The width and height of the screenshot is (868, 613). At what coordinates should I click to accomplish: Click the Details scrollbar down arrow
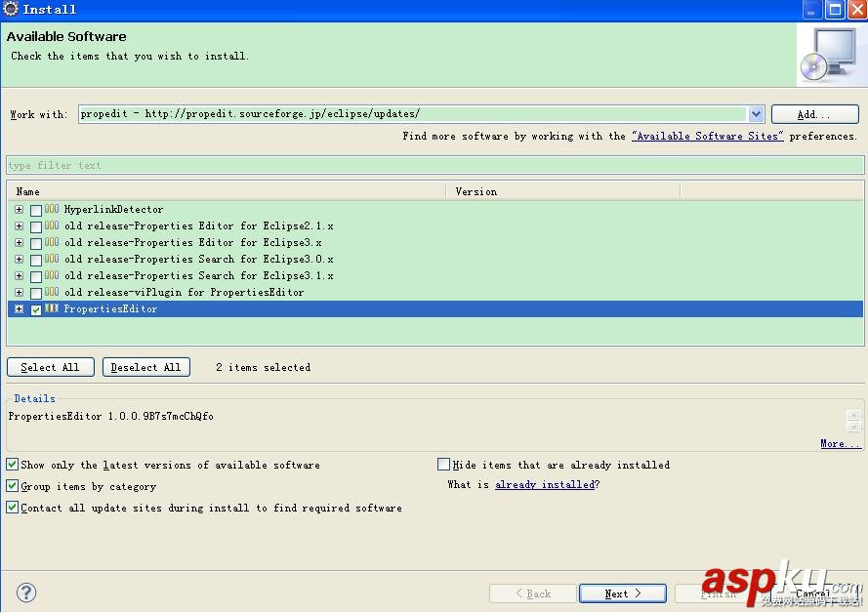[853, 426]
